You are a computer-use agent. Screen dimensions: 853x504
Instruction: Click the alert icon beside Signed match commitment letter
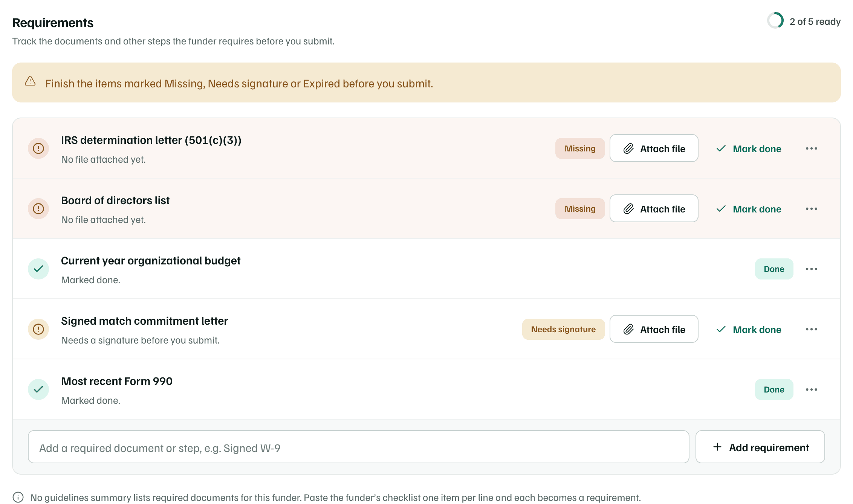pos(38,329)
